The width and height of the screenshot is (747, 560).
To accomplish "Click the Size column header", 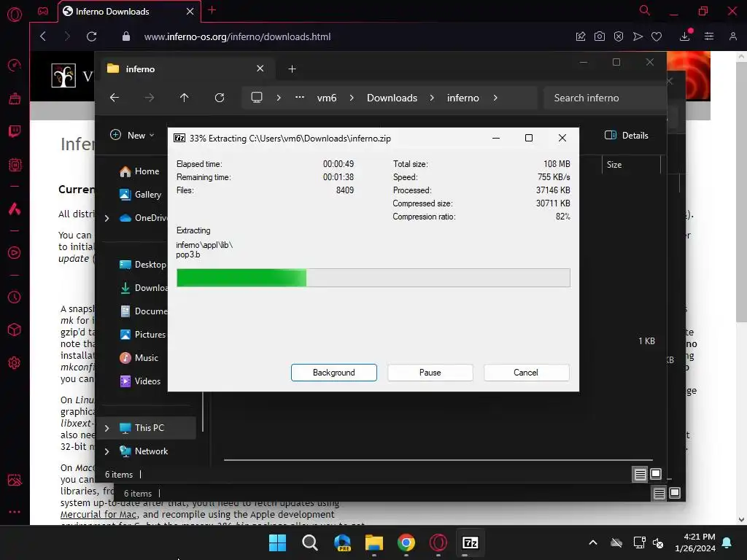I will pyautogui.click(x=631, y=165).
